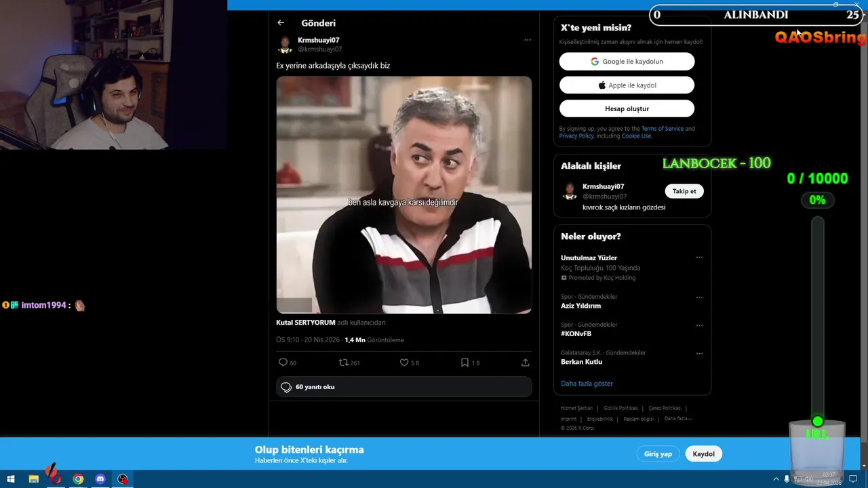Open the Windows Start menu
The width and height of the screenshot is (868, 488).
pos(11,479)
